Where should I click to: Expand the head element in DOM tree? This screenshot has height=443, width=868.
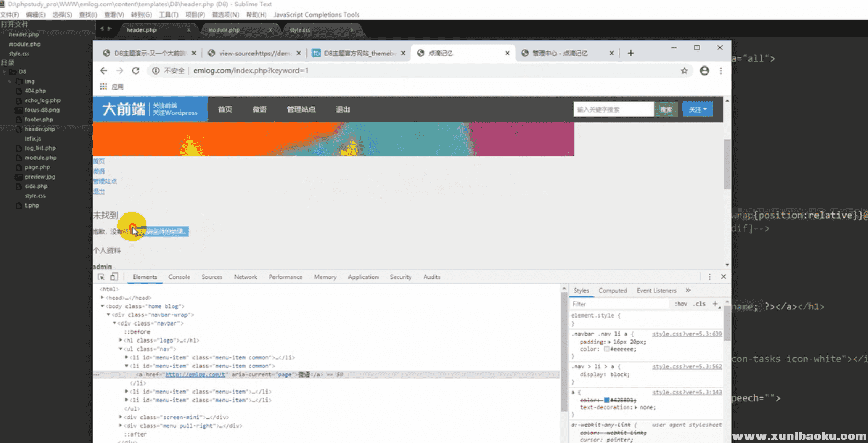[x=102, y=298]
